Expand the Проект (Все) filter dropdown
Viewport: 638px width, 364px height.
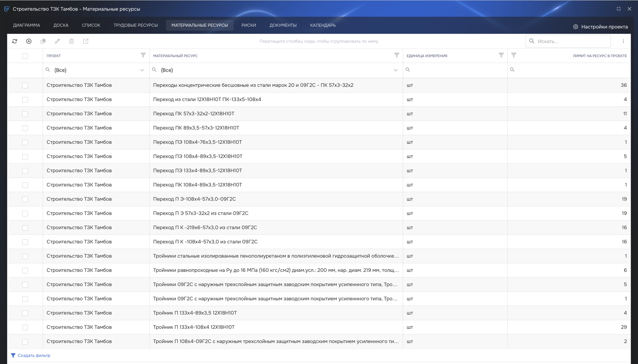click(x=142, y=70)
